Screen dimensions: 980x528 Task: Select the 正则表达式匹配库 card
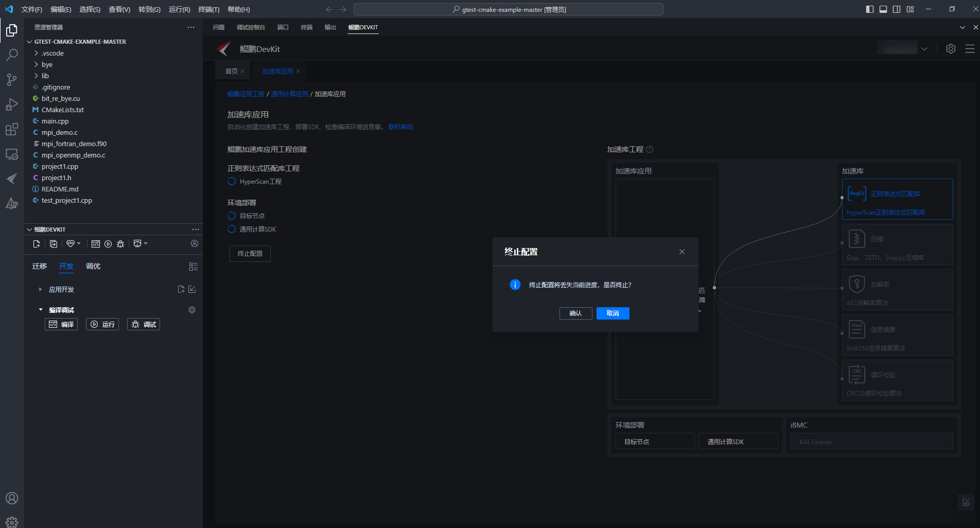click(x=897, y=199)
